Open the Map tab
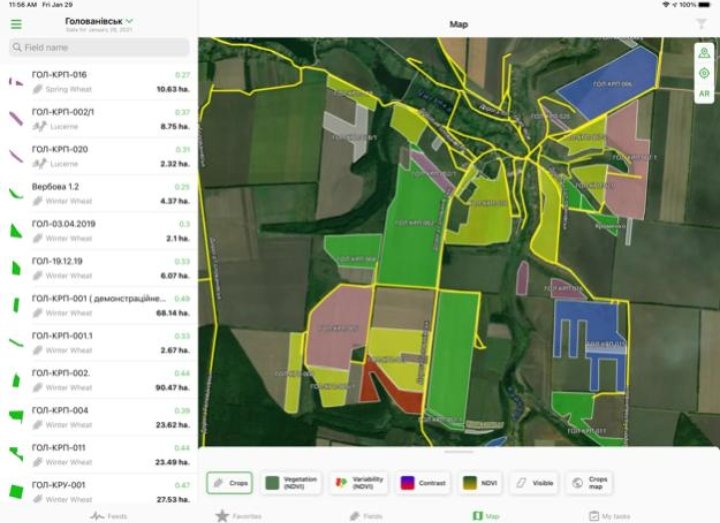Image resolution: width=720 pixels, height=523 pixels. [x=486, y=516]
